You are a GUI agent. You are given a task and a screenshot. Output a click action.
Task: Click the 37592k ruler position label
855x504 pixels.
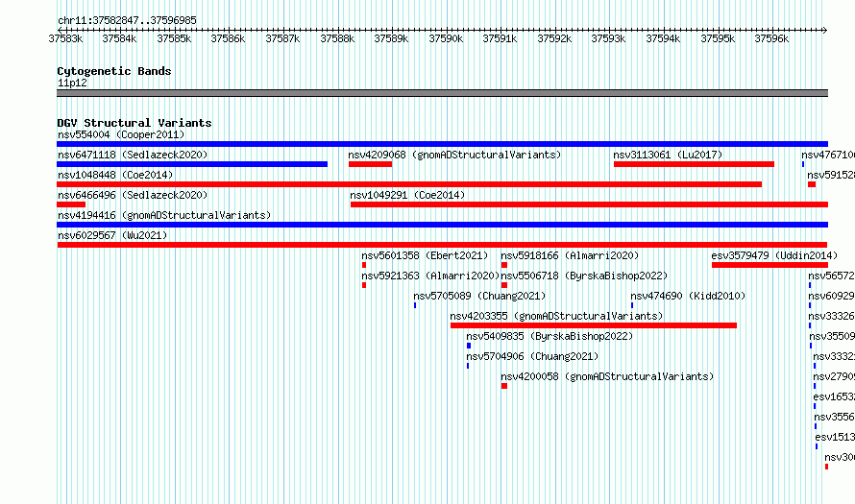click(x=554, y=38)
